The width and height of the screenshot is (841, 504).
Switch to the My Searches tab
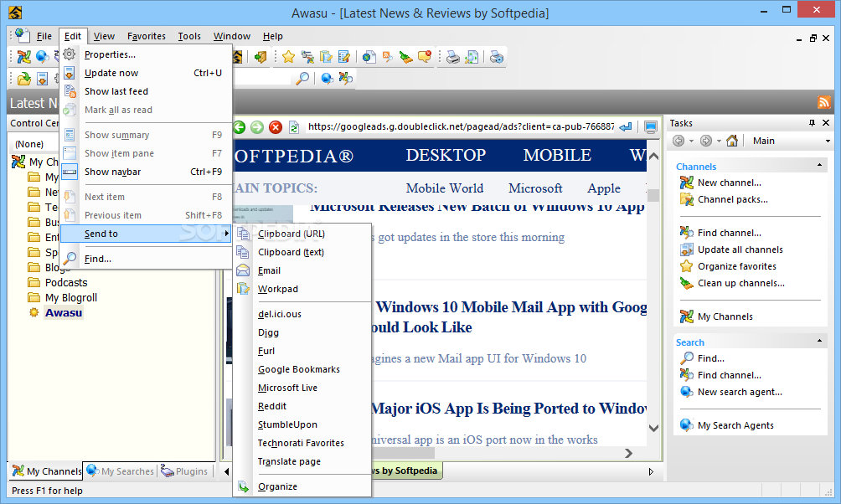coord(121,471)
